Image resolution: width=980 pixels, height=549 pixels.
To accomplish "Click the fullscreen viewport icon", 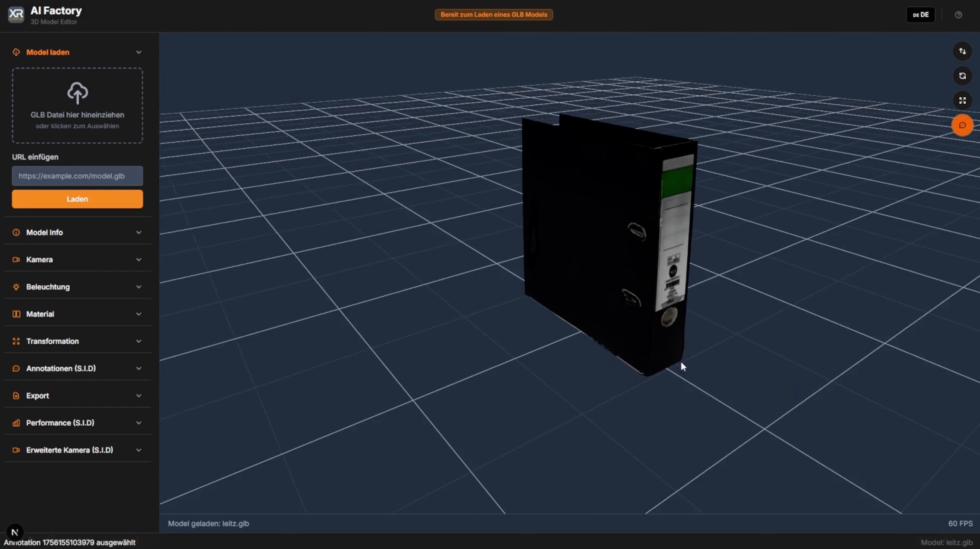I will point(963,100).
